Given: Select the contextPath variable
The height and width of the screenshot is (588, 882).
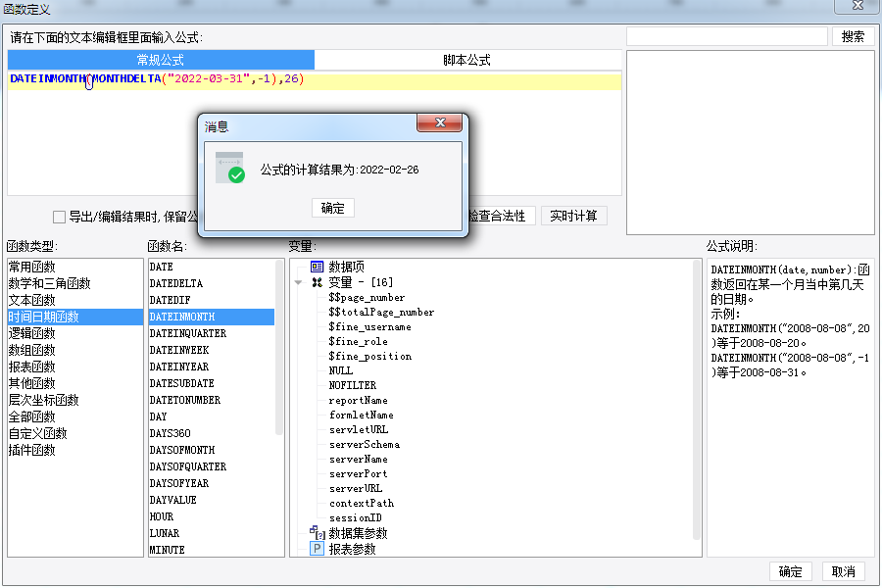Looking at the screenshot, I should point(362,503).
